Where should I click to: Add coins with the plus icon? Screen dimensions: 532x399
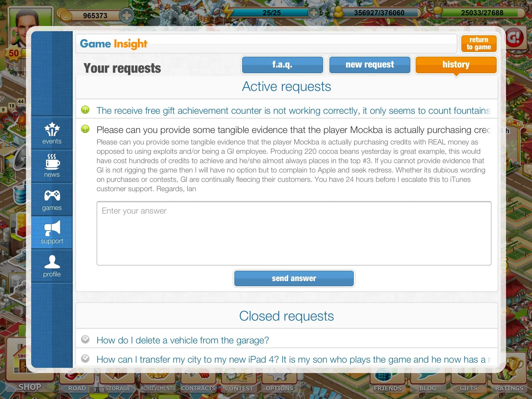point(127,15)
